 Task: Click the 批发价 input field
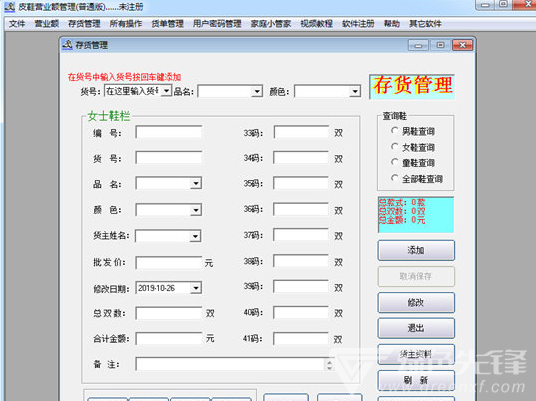(169, 263)
